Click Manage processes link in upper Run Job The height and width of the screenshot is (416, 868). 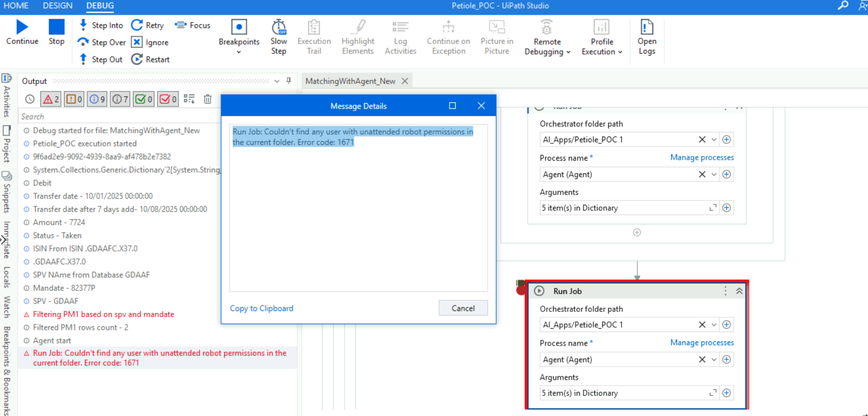702,158
